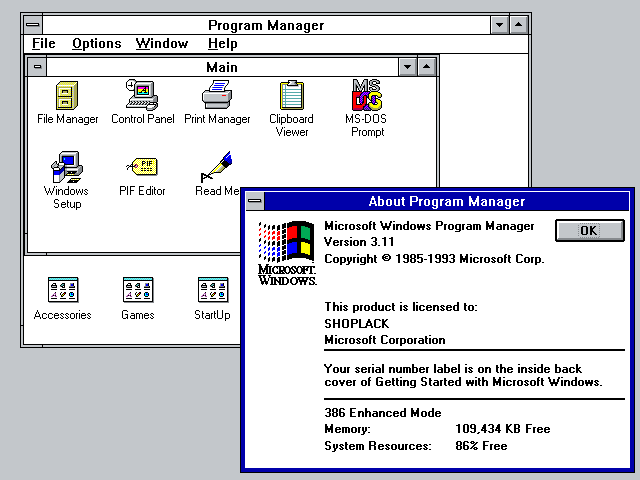
Task: Click 'Microsoft Windows Program Manager' heading text
Action: point(429,226)
